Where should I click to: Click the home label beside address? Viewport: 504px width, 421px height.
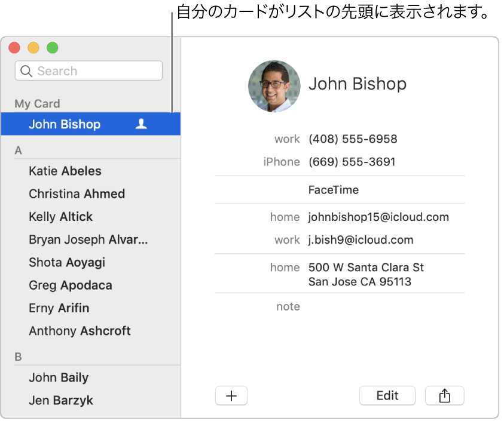[285, 268]
